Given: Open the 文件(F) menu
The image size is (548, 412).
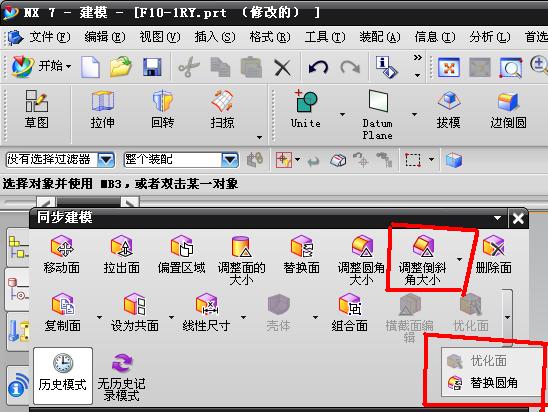Looking at the screenshot, I should (x=50, y=37).
